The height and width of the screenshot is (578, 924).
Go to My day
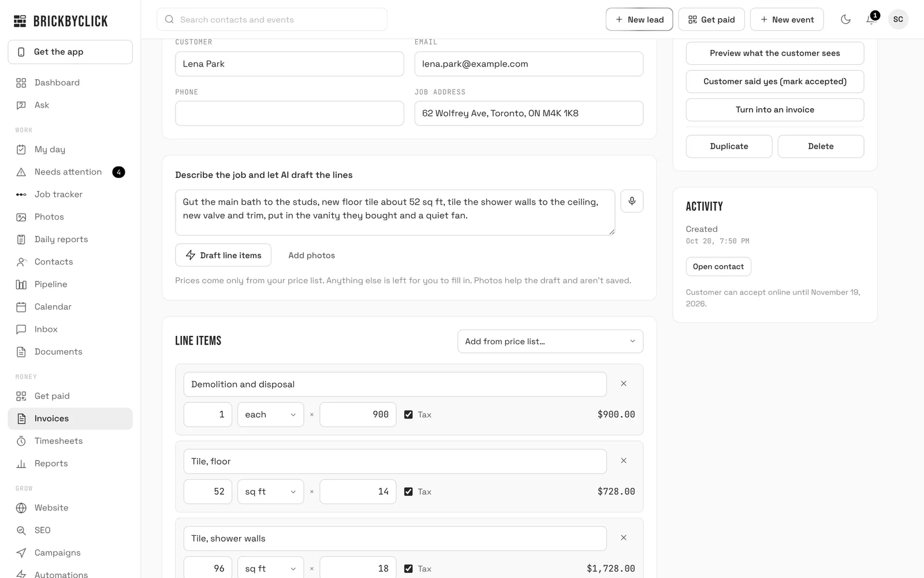pos(70,149)
